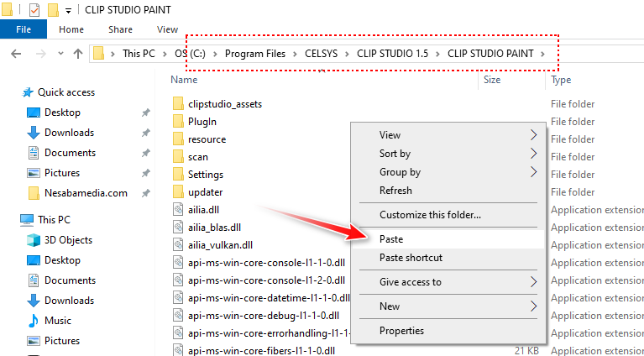Open the clipstudio_assets folder icon
Viewport: 644px width, 356px height.
tap(178, 104)
